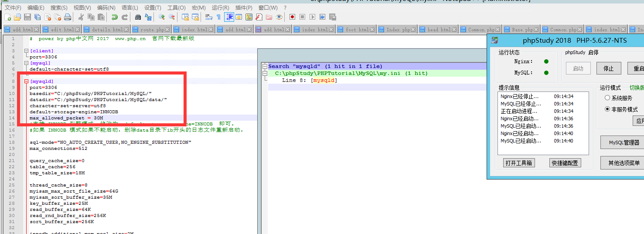Click the phpStudy title bar icon

(494, 41)
